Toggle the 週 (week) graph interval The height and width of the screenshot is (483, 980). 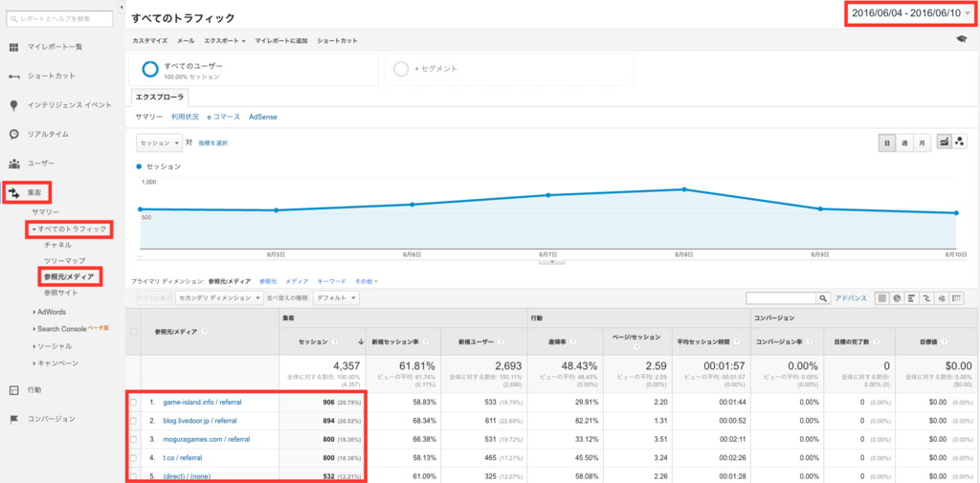(904, 143)
